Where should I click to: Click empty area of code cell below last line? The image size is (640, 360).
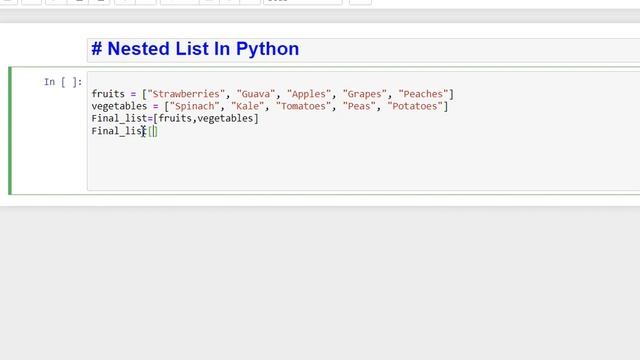coord(363,165)
